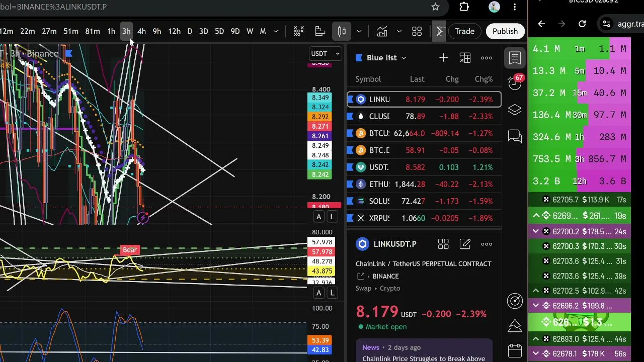
Task: Open the Point & Figure chart type icon
Action: [299, 32]
